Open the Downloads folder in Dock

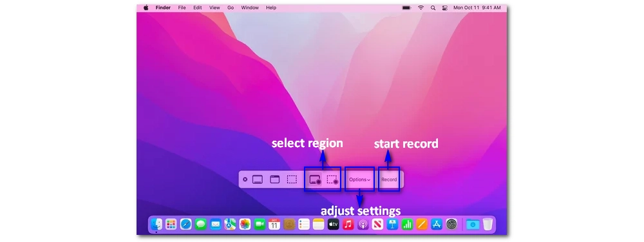(x=473, y=225)
